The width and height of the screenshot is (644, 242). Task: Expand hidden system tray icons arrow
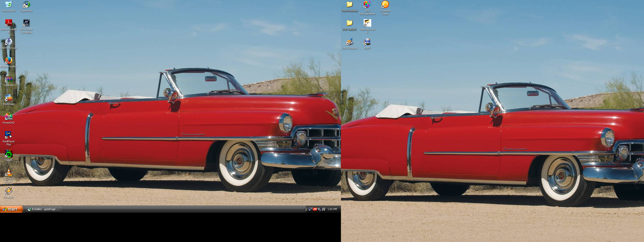(x=306, y=209)
